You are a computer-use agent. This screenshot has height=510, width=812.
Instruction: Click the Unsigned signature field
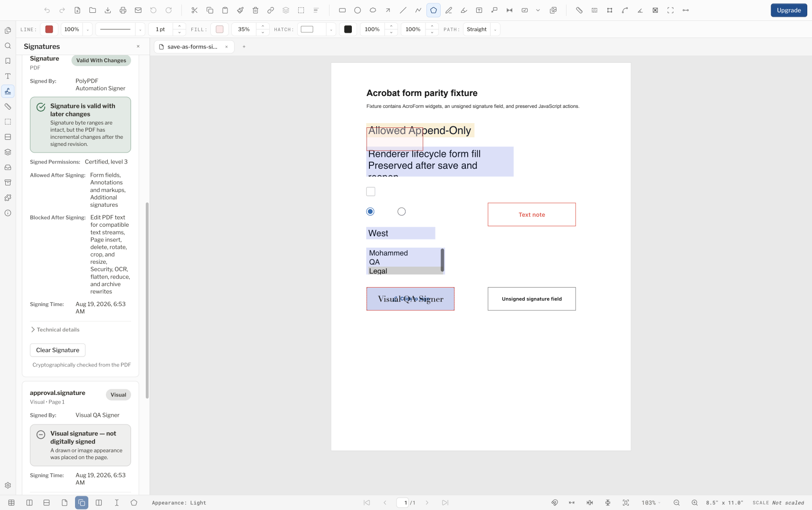click(x=531, y=298)
